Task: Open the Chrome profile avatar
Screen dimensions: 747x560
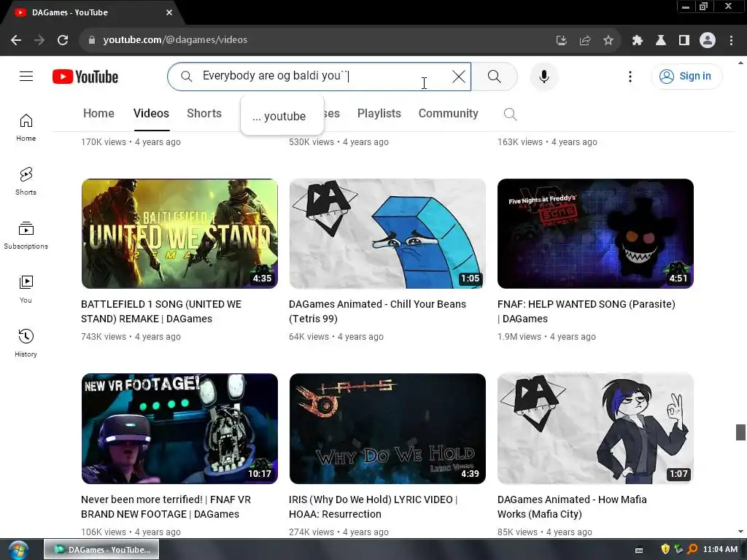Action: coord(708,41)
